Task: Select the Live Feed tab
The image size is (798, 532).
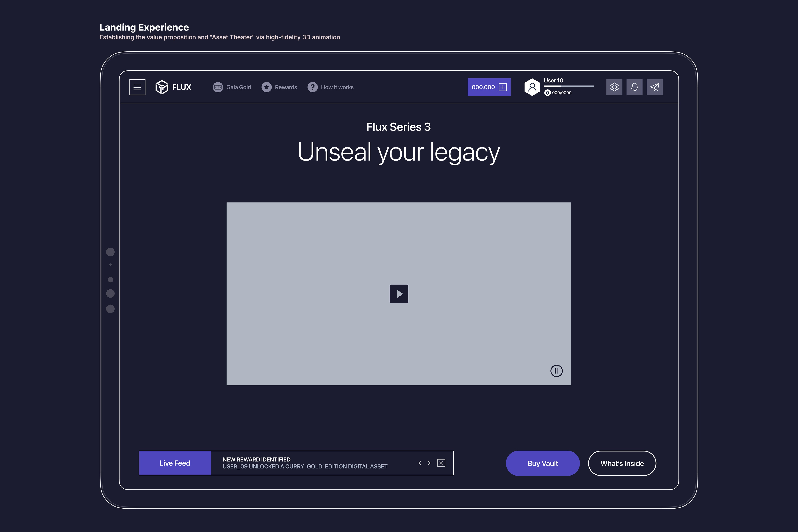Action: [x=175, y=463]
